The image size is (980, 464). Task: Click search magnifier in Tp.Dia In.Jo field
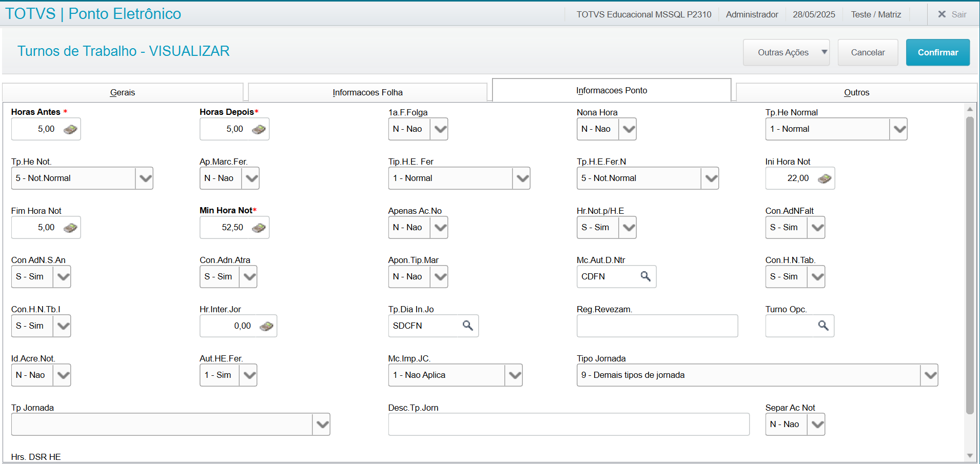tap(467, 326)
